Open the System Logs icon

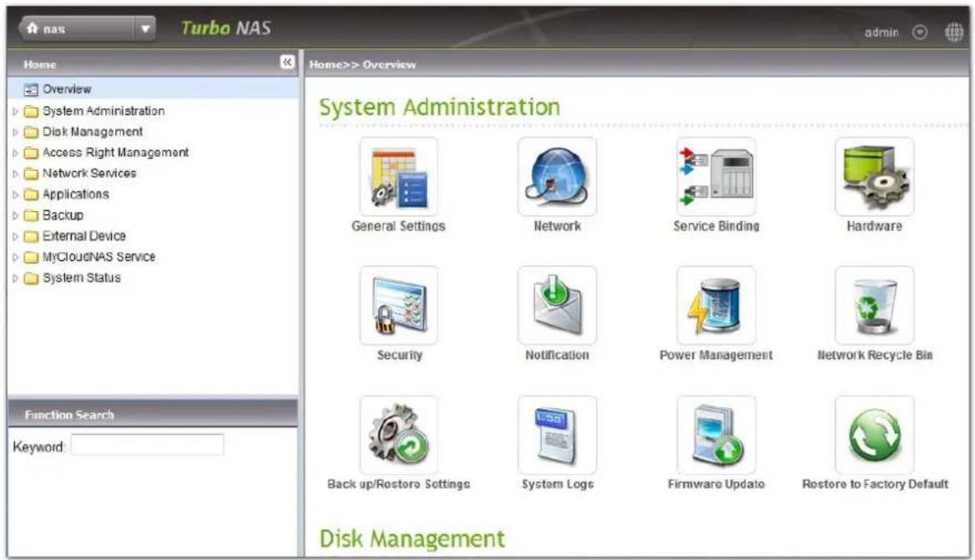click(557, 435)
